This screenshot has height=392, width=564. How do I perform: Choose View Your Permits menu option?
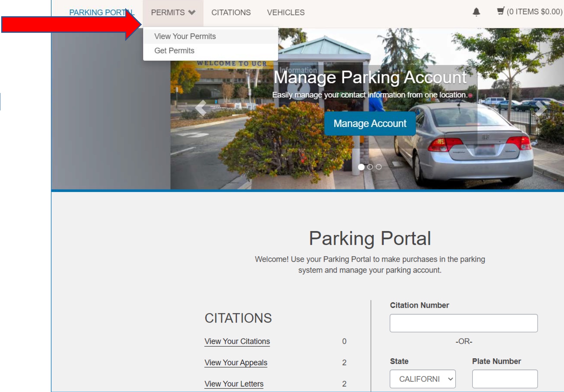pos(185,36)
